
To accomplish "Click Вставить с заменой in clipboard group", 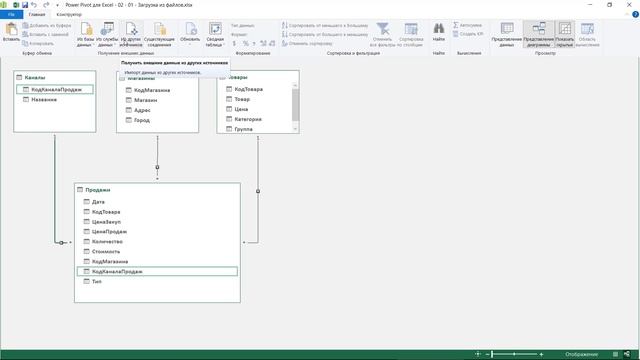I will (x=45, y=34).
